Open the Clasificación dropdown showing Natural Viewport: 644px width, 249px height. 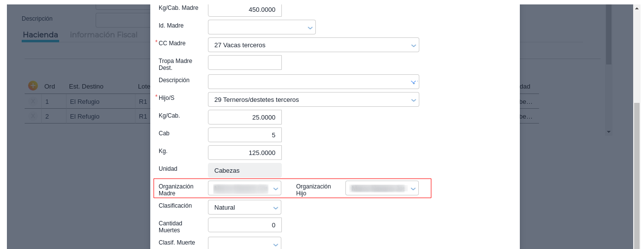point(275,208)
